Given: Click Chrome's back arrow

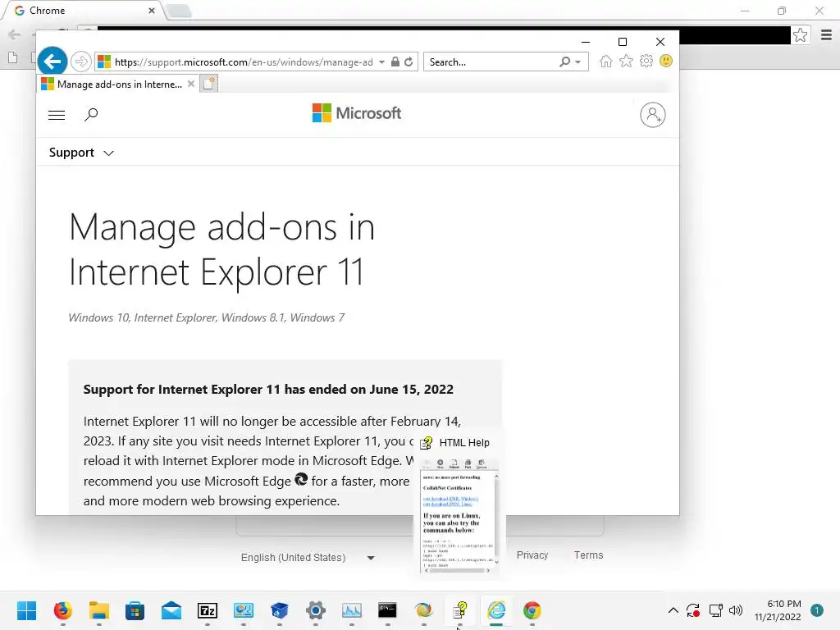Looking at the screenshot, I should 15,34.
